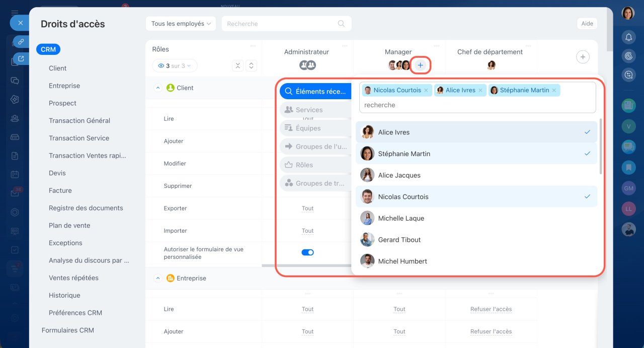Click the Recherche field at top
The width and height of the screenshot is (644, 348).
286,24
